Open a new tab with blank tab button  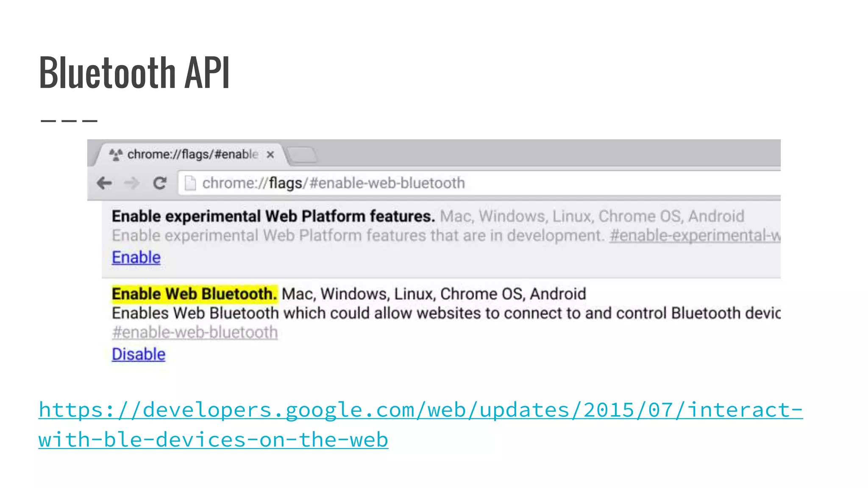click(302, 155)
